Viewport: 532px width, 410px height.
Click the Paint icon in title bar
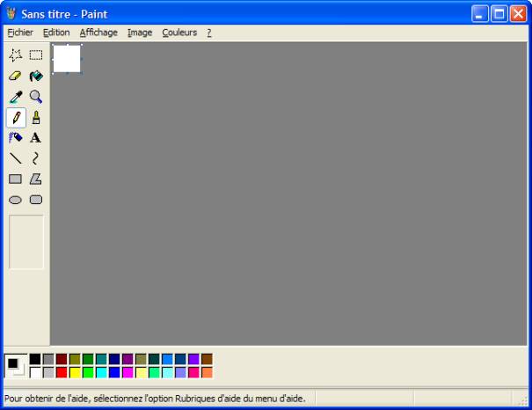pyautogui.click(x=11, y=14)
